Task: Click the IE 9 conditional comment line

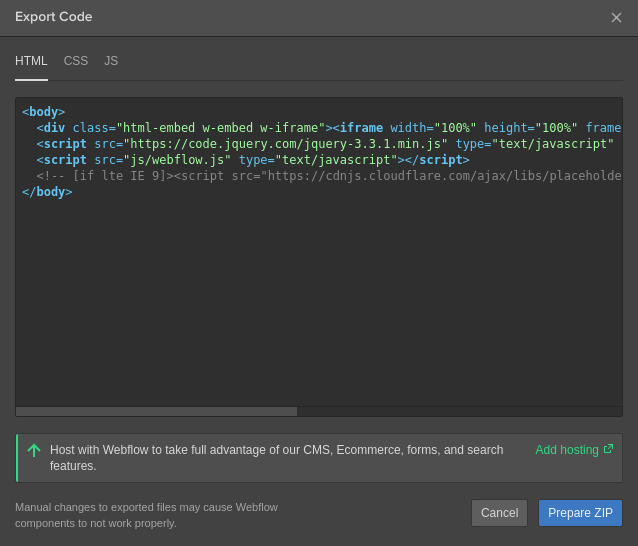Action: (x=300, y=176)
